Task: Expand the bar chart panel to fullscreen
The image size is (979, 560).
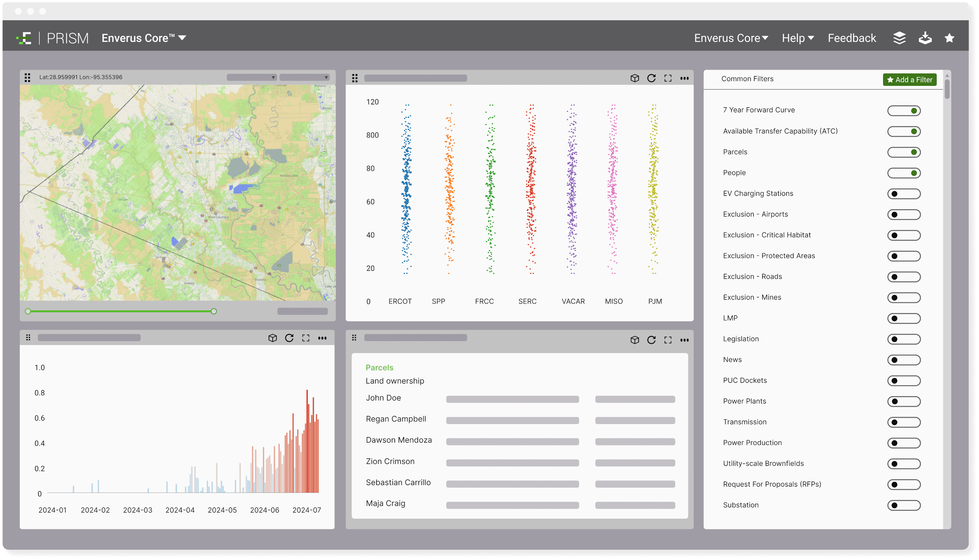Action: [306, 338]
